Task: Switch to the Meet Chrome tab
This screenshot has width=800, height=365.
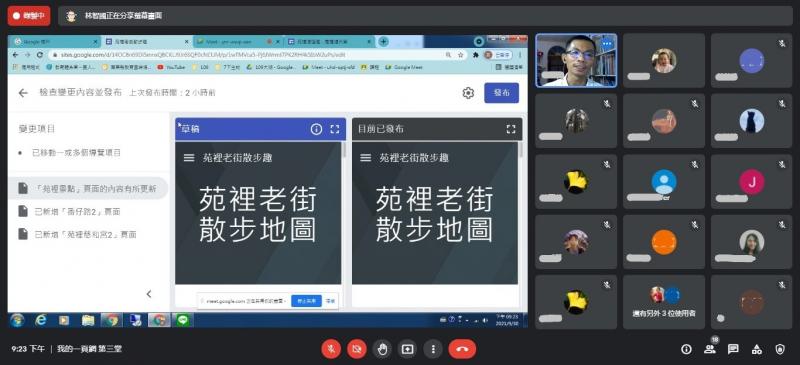Action: (238, 41)
